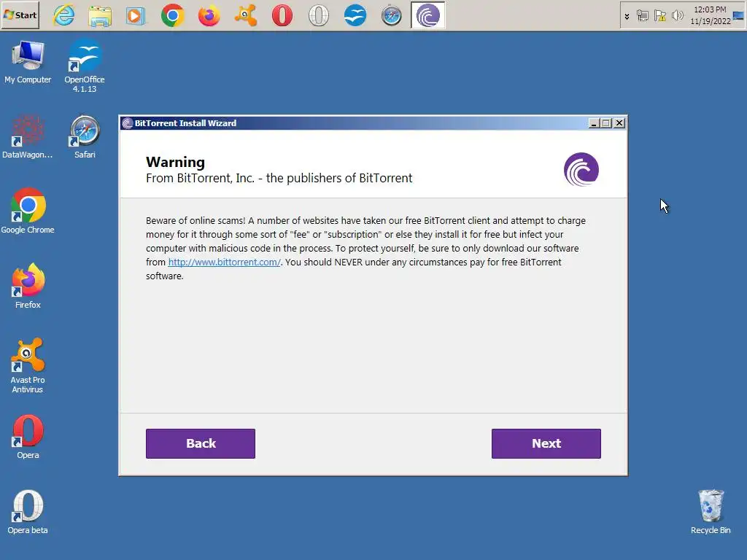Click the BitTorrent logo in the wizard header

[x=581, y=169]
